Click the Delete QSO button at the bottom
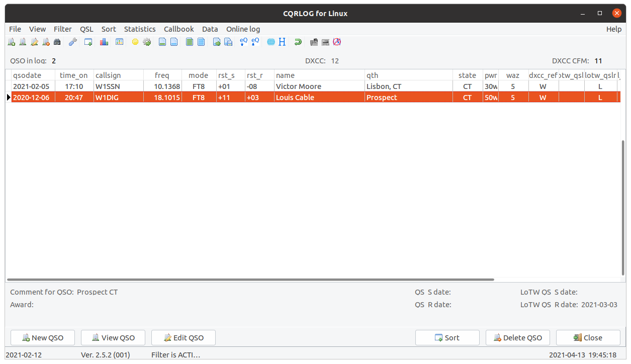 (518, 338)
